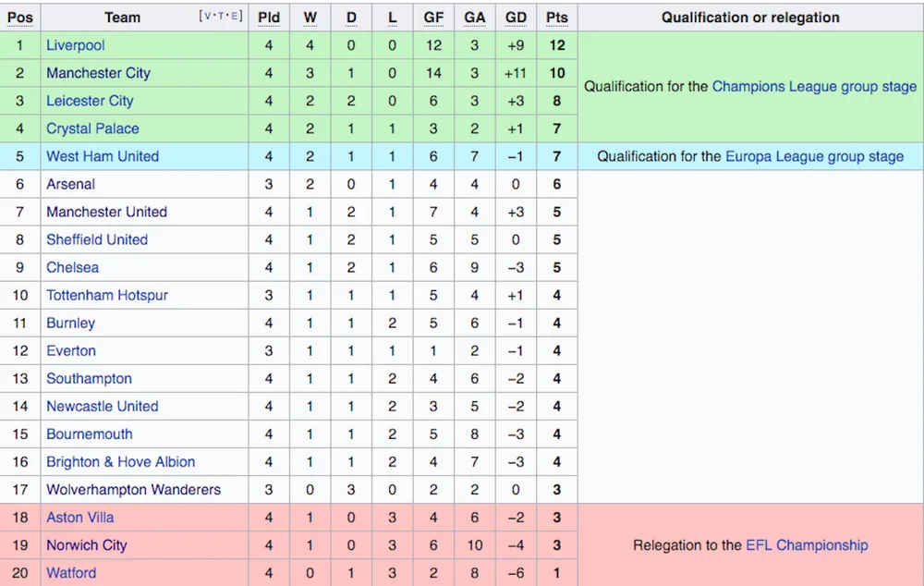924x586 pixels.
Task: Open the West Ham United link
Action: click(x=103, y=156)
